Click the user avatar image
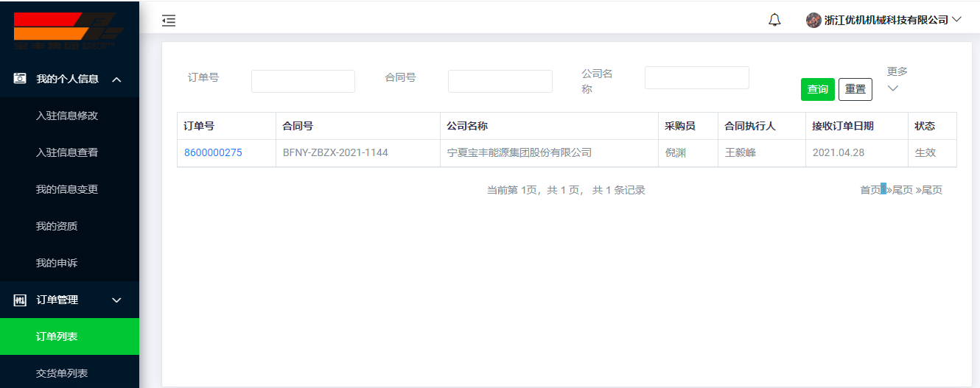The width and height of the screenshot is (980, 388). click(x=813, y=20)
